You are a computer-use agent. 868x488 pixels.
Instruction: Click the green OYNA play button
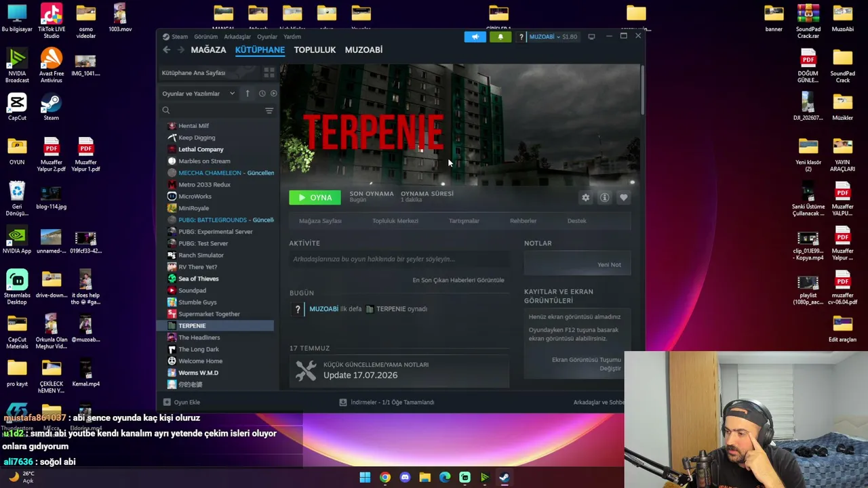click(315, 197)
